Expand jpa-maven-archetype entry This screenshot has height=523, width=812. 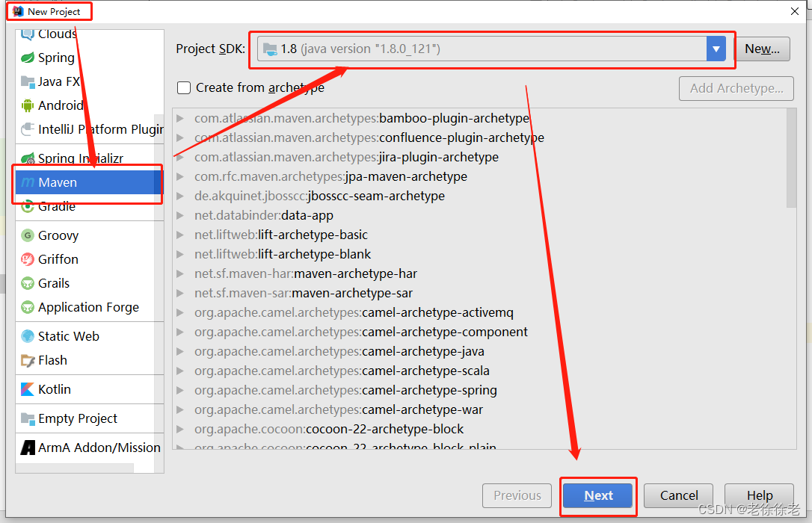179,176
